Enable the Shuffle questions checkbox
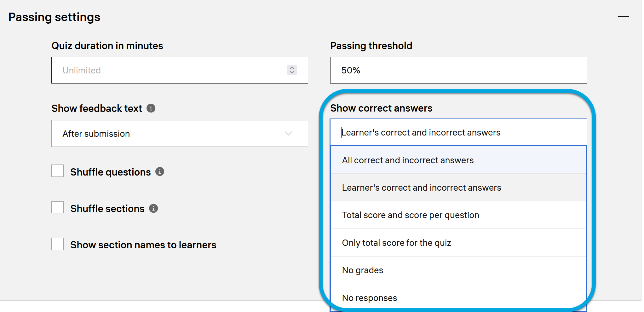The height and width of the screenshot is (312, 644). [x=58, y=171]
